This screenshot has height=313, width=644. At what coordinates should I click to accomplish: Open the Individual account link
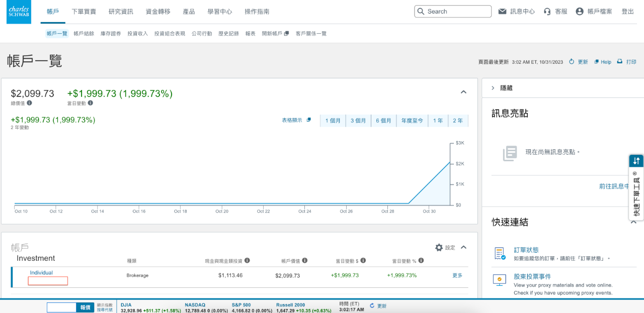click(x=41, y=273)
